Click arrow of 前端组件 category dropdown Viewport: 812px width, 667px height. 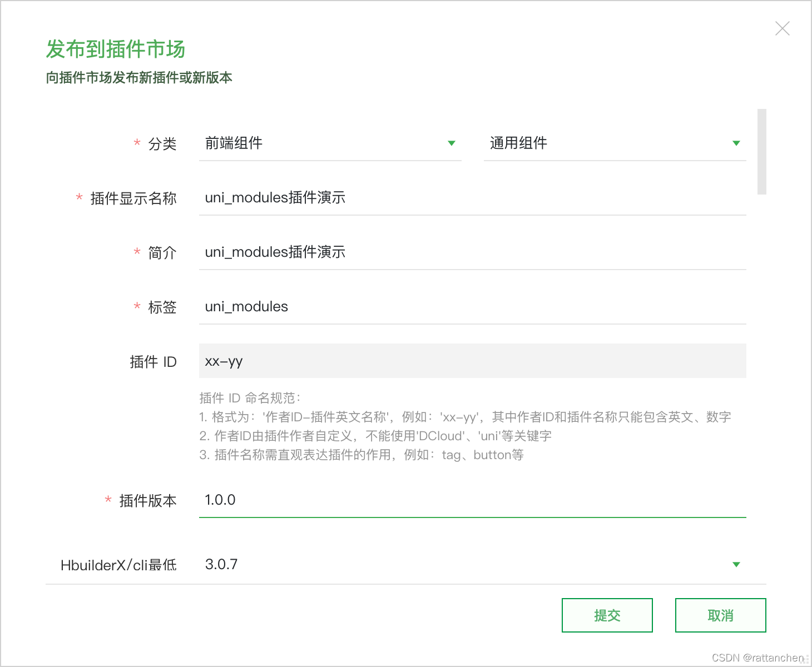[x=452, y=143]
